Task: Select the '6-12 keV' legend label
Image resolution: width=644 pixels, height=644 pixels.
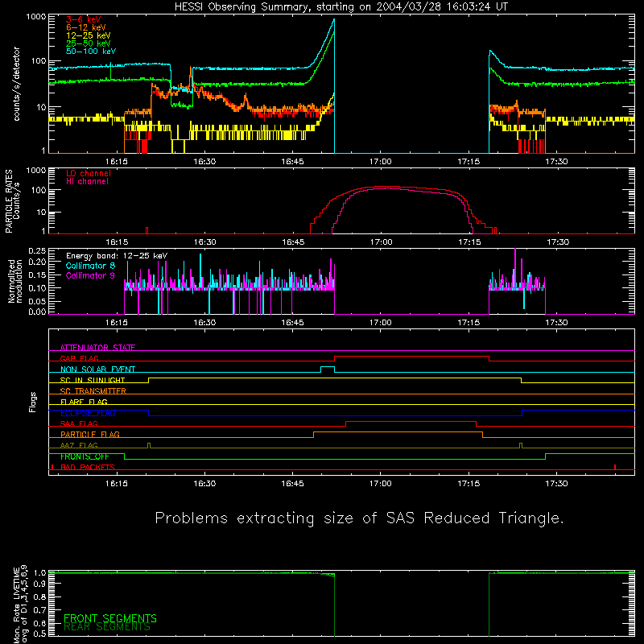Action: tap(86, 27)
